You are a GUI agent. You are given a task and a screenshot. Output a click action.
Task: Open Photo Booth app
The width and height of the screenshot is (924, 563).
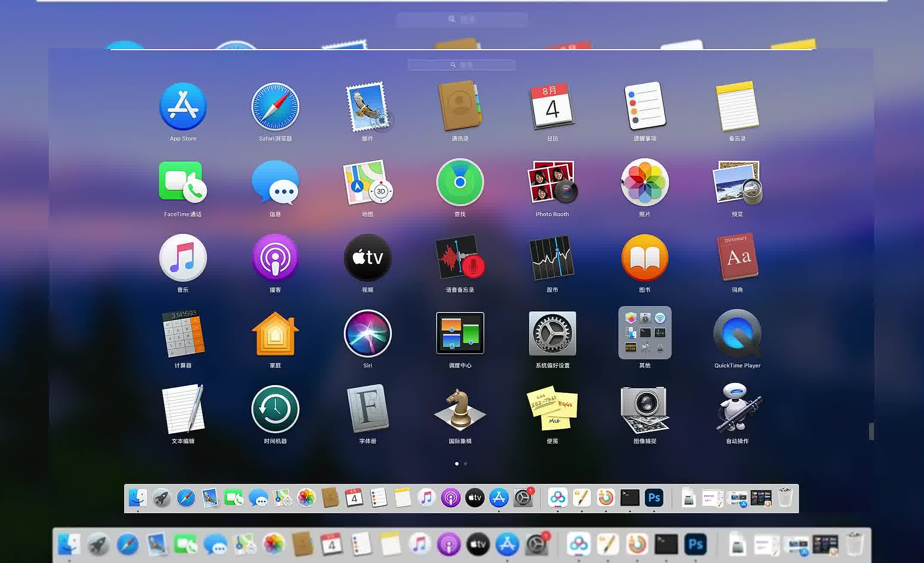[553, 182]
